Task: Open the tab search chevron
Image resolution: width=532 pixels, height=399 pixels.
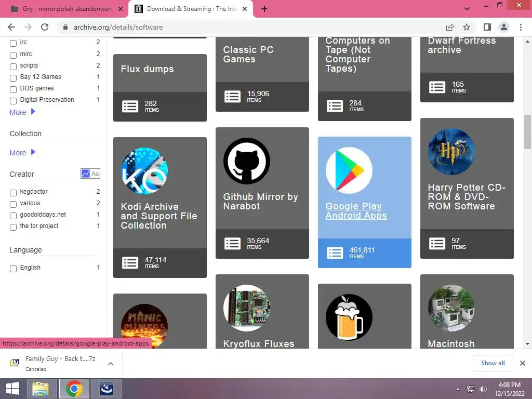Action: tap(467, 9)
